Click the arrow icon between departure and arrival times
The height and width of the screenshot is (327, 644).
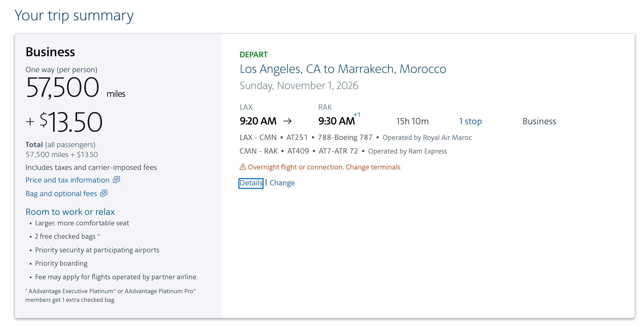[x=288, y=121]
